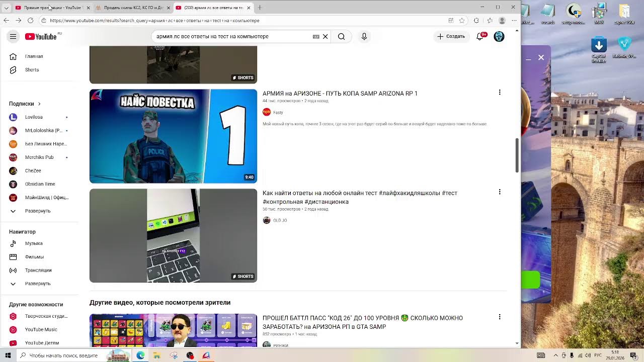The width and height of the screenshot is (644, 362).
Task: Switch to the Прямые трансляции YouTube tab
Action: pos(52,8)
